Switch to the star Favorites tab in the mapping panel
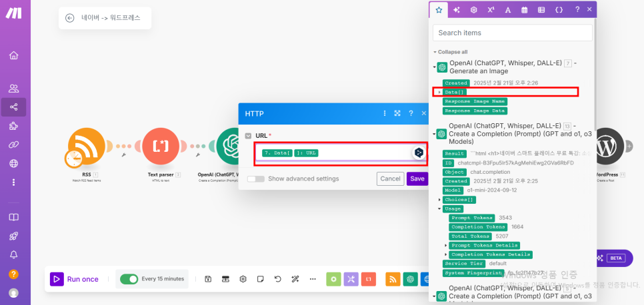 coord(439,9)
